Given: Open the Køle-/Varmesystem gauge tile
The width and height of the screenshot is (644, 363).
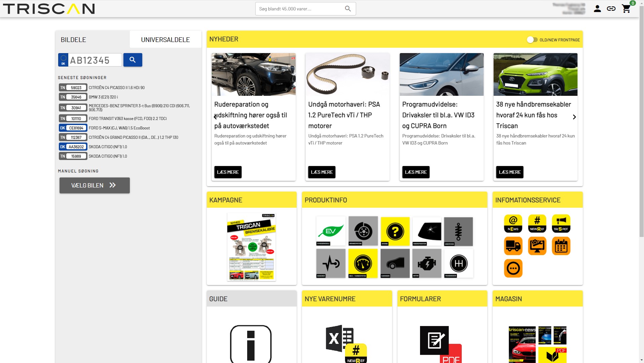Looking at the screenshot, I should tap(363, 263).
